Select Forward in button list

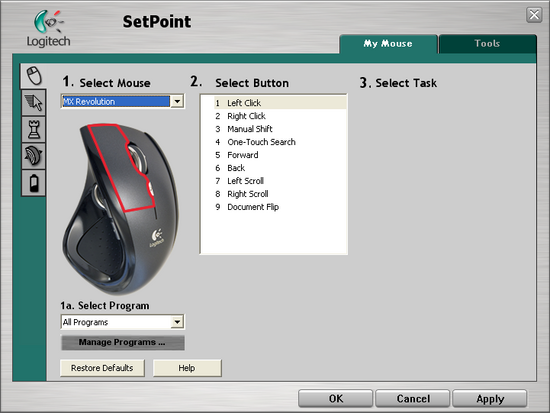(280, 155)
